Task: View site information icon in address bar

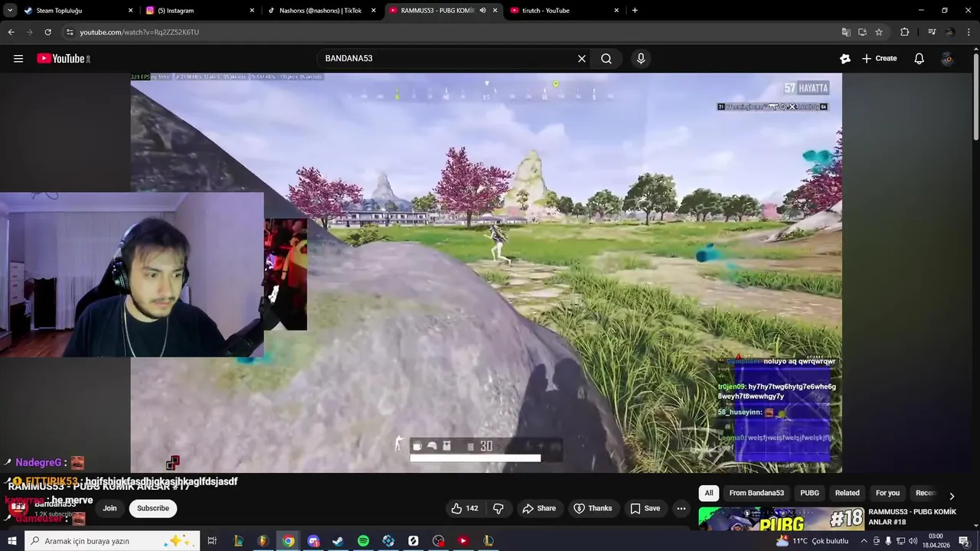Action: point(70,32)
